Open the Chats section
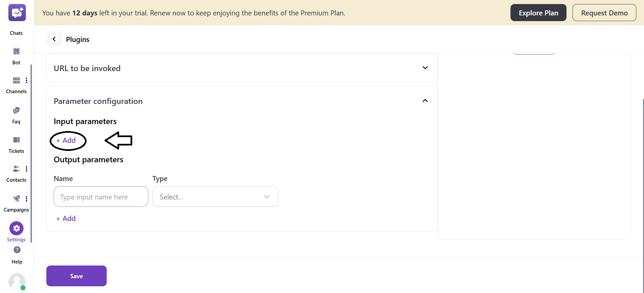 click(x=16, y=20)
